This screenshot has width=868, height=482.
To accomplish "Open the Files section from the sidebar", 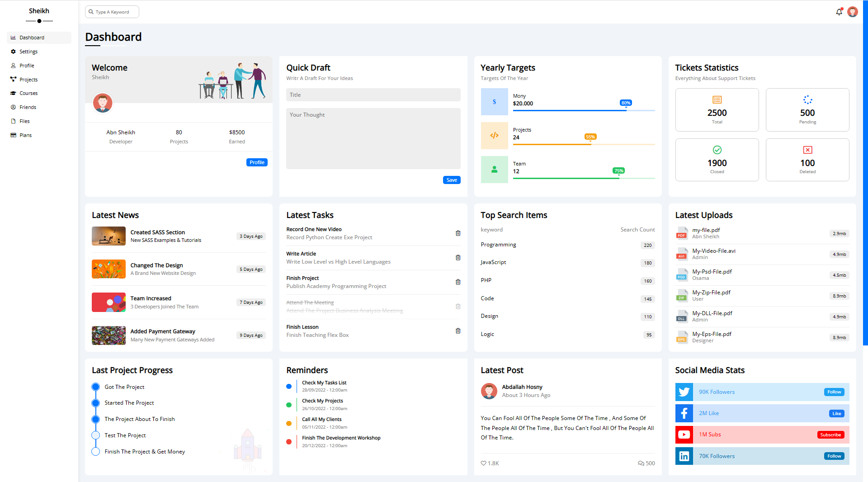I will [24, 121].
